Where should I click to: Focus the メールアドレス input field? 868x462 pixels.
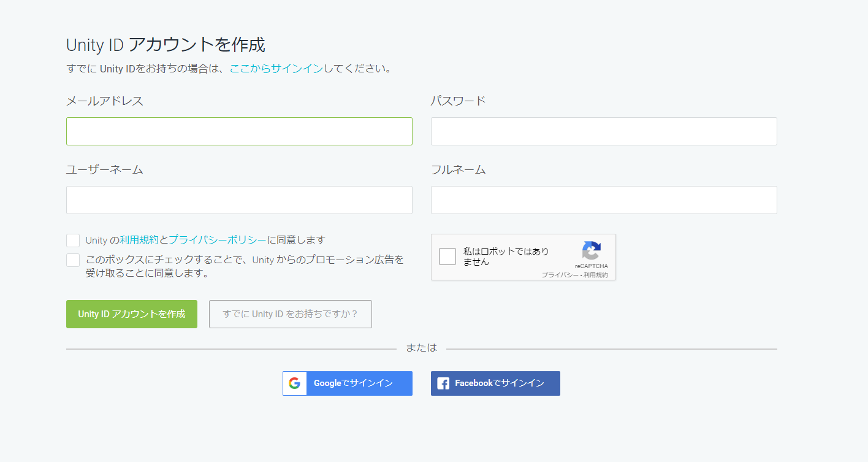239,131
